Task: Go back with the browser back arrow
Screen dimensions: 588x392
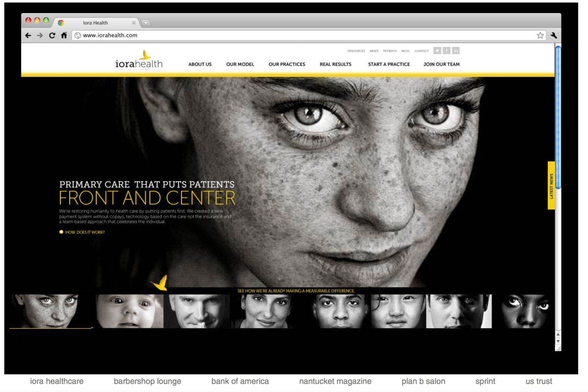Action: pos(28,36)
